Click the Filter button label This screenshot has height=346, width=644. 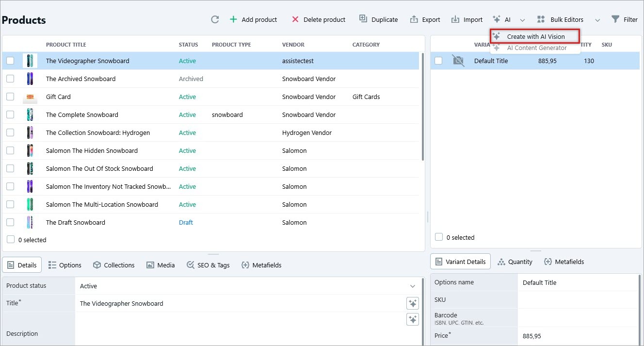pyautogui.click(x=630, y=20)
